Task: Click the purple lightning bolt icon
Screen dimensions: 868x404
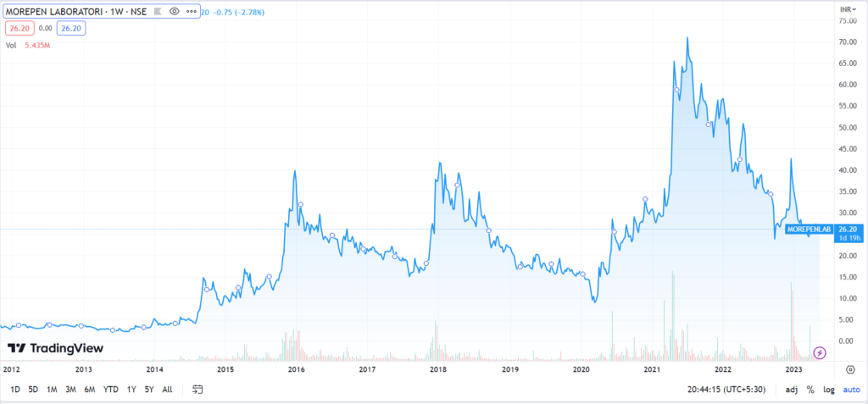Action: 819,352
